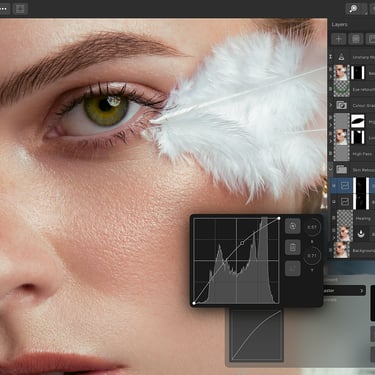Click the reset curve icon in curves popup

293,226
